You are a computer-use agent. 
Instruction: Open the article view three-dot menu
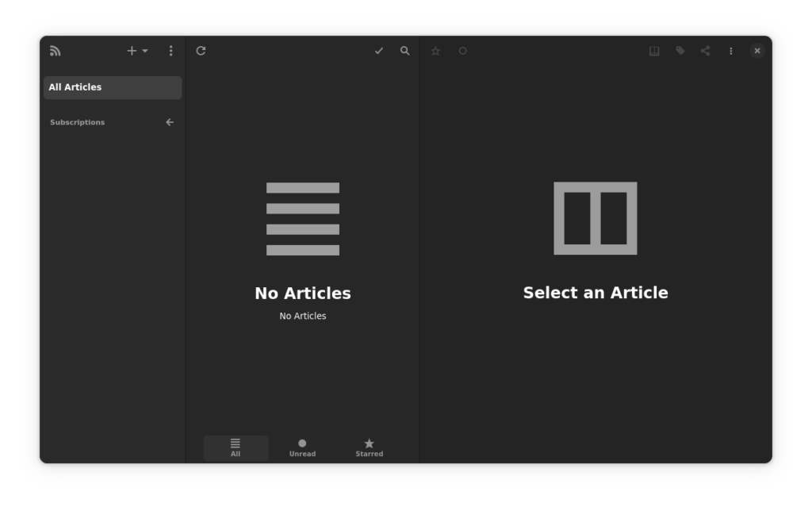(731, 51)
